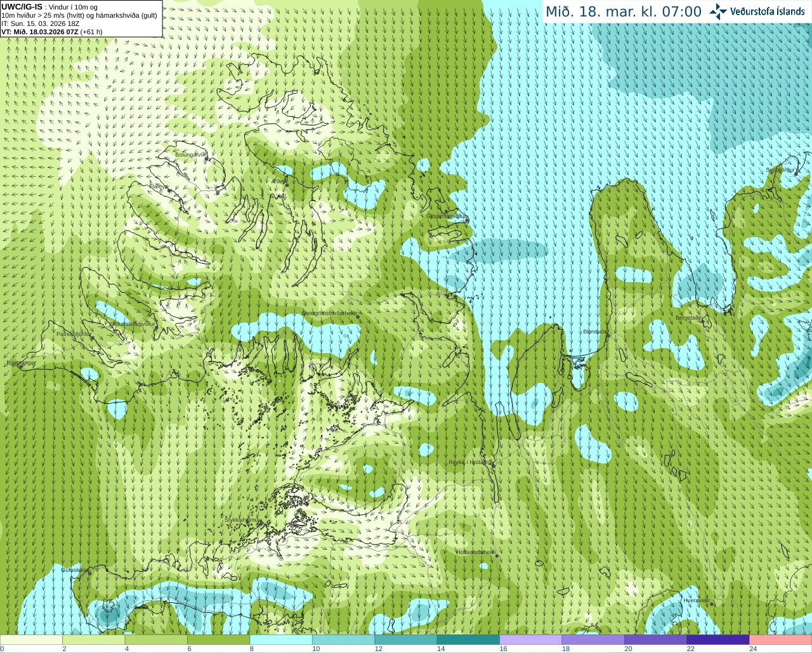Viewport: 812px width, 653px height.
Task: Click the VT: Mið. 18.03.2026 07Z line
Action: 52,32
